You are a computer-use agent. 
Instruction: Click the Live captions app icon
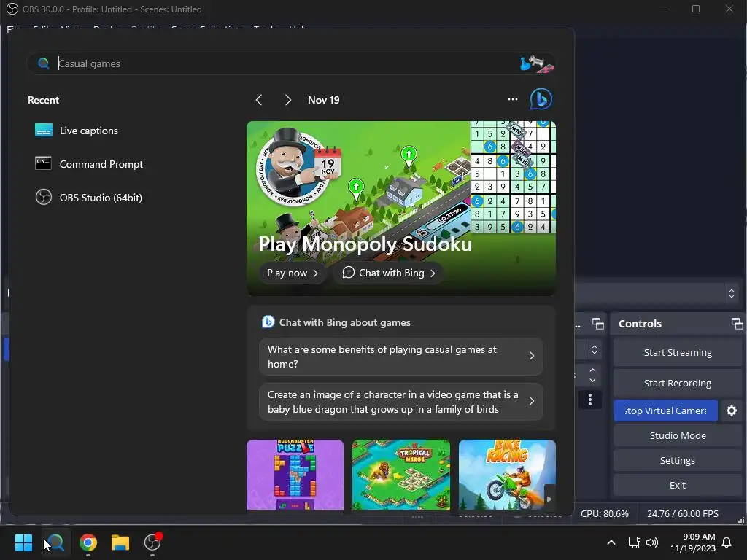[x=43, y=130]
